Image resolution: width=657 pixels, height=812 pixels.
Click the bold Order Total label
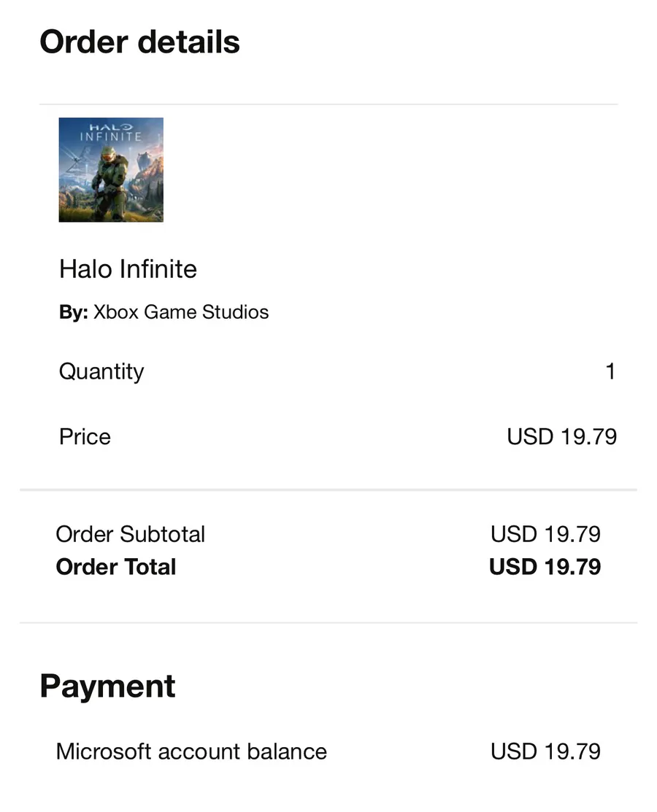pos(116,567)
